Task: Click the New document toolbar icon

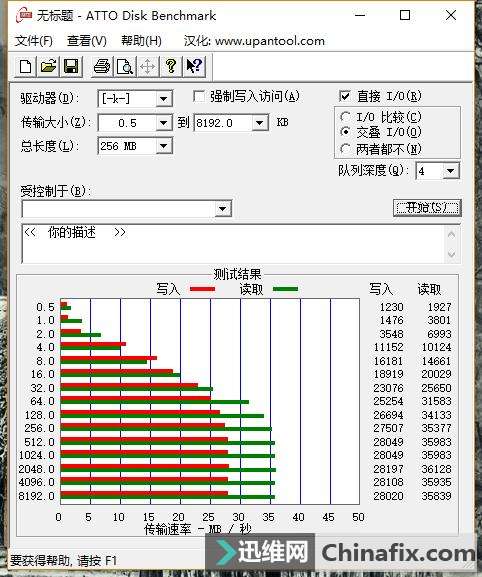Action: 25,67
